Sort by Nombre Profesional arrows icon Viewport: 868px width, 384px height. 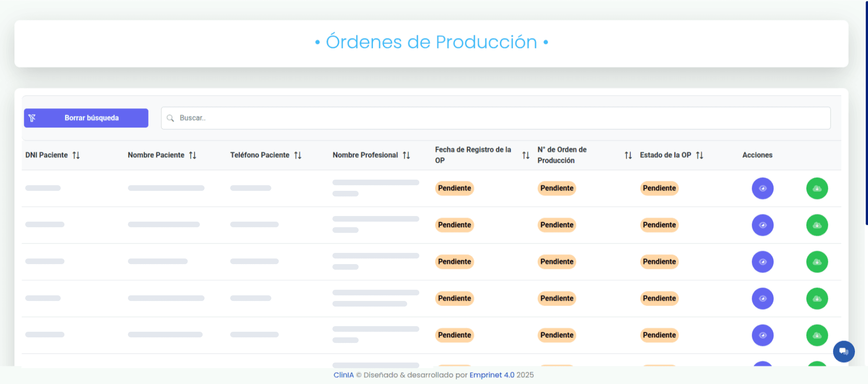click(407, 155)
